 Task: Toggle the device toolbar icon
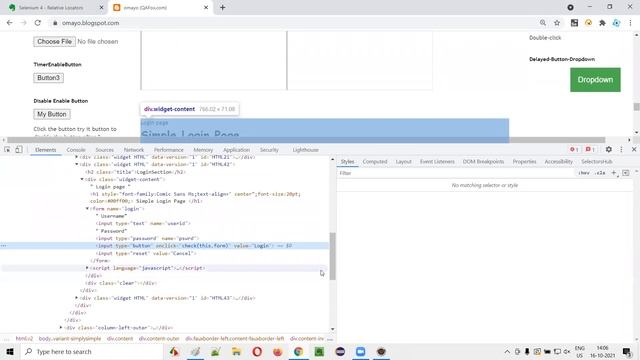(x=19, y=150)
